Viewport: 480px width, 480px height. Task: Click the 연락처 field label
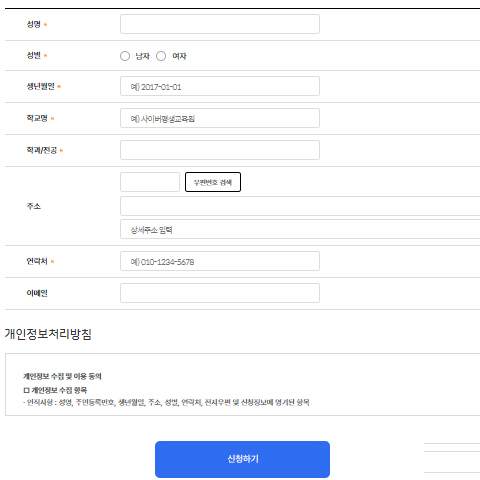pyautogui.click(x=37, y=261)
